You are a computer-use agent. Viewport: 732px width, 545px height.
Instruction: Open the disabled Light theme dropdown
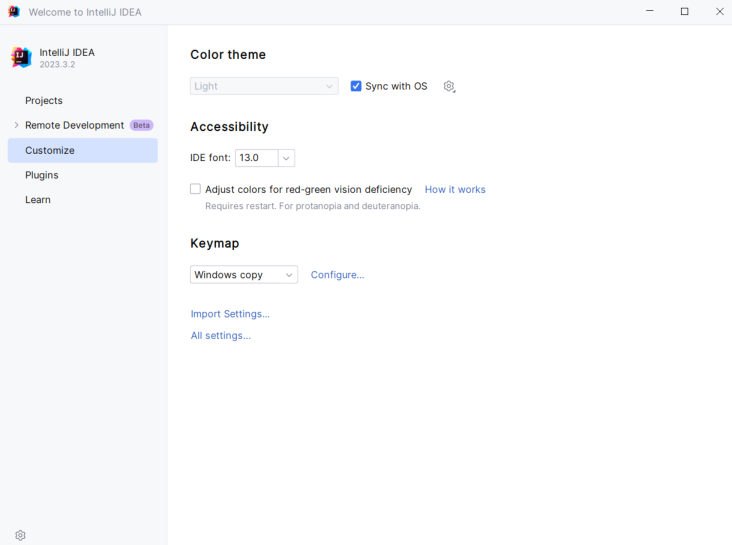click(264, 86)
